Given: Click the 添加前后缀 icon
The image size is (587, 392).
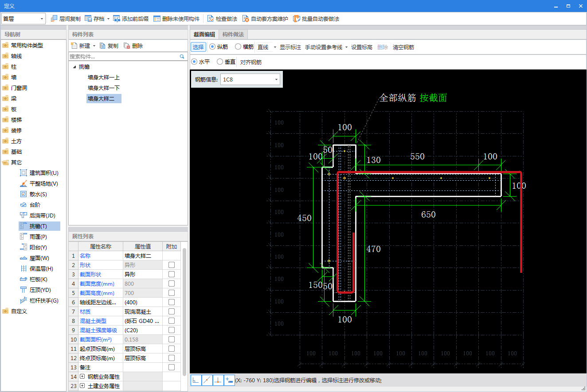Looking at the screenshot, I should 117,19.
